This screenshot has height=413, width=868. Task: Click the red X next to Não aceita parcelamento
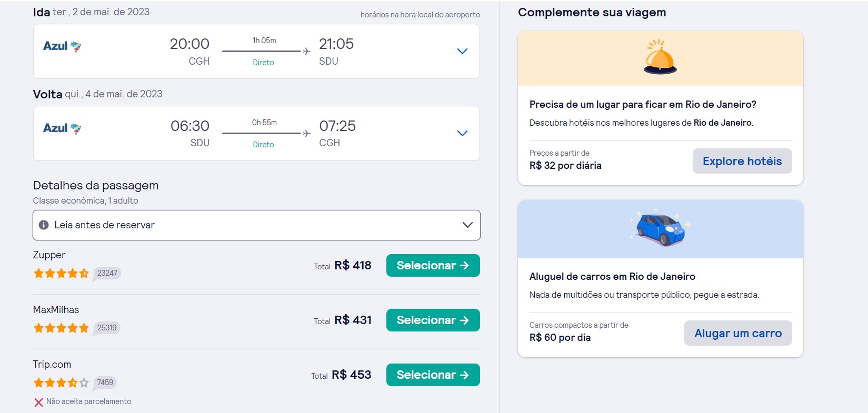click(38, 402)
